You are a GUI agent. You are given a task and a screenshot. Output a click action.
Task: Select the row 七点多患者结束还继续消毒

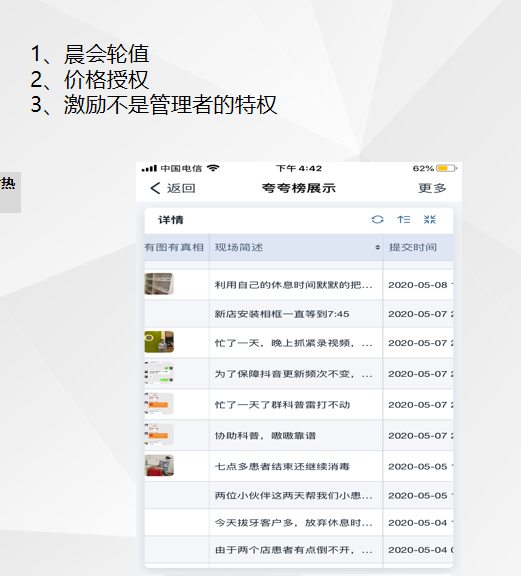(x=299, y=466)
